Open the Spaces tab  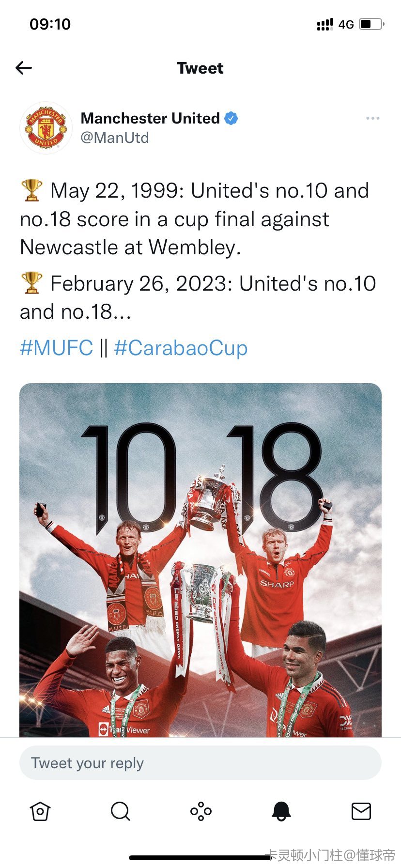200,811
